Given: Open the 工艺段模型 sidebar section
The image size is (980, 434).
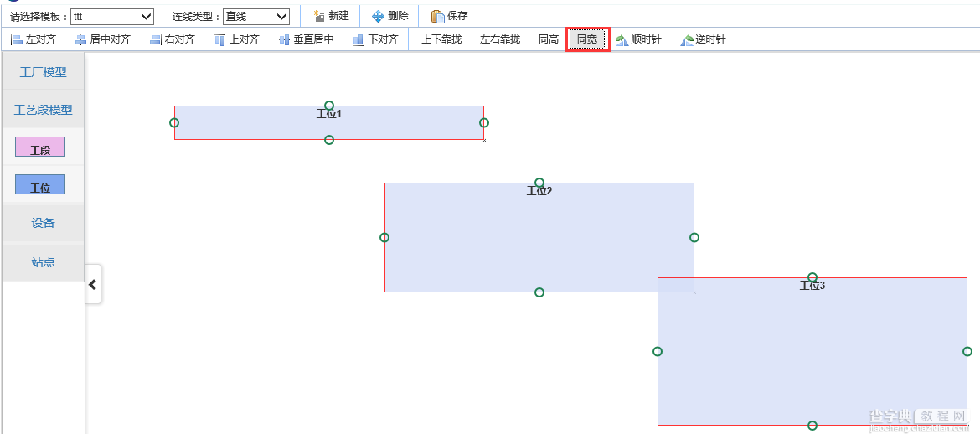Looking at the screenshot, I should [43, 110].
